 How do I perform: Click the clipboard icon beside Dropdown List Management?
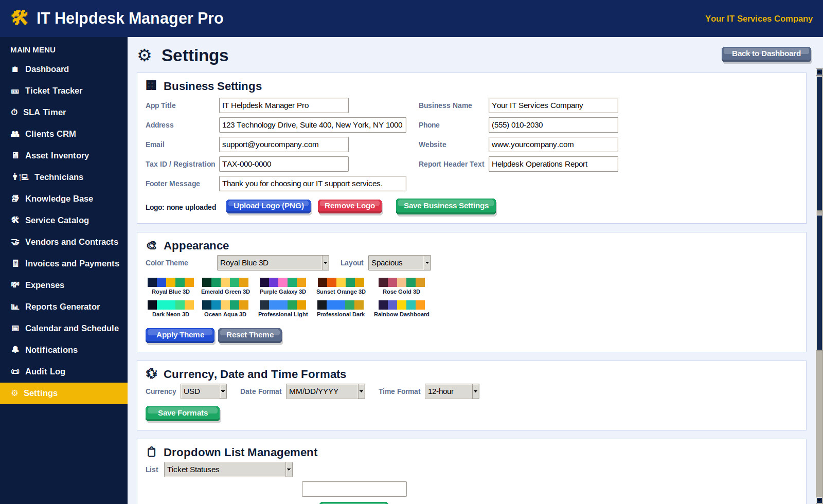[151, 452]
